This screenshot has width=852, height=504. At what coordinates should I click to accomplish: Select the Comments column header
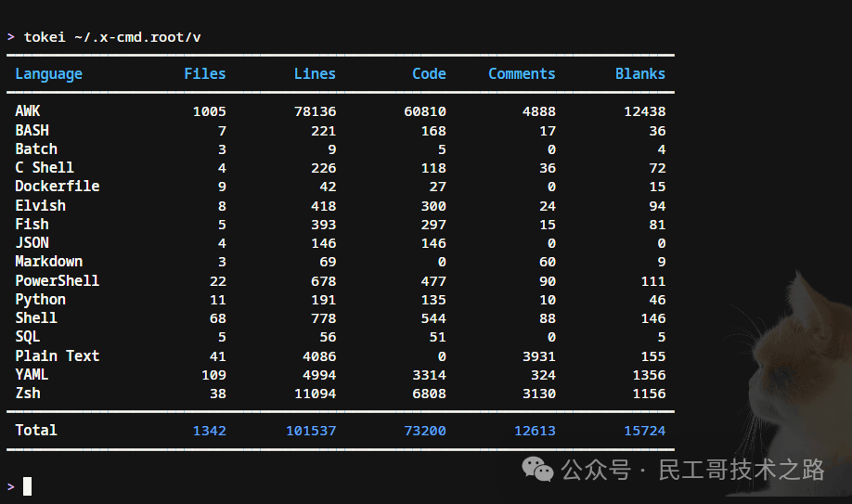[522, 74]
